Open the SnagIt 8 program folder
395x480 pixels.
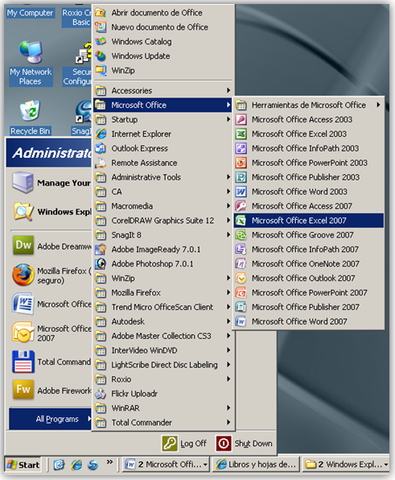(163, 235)
